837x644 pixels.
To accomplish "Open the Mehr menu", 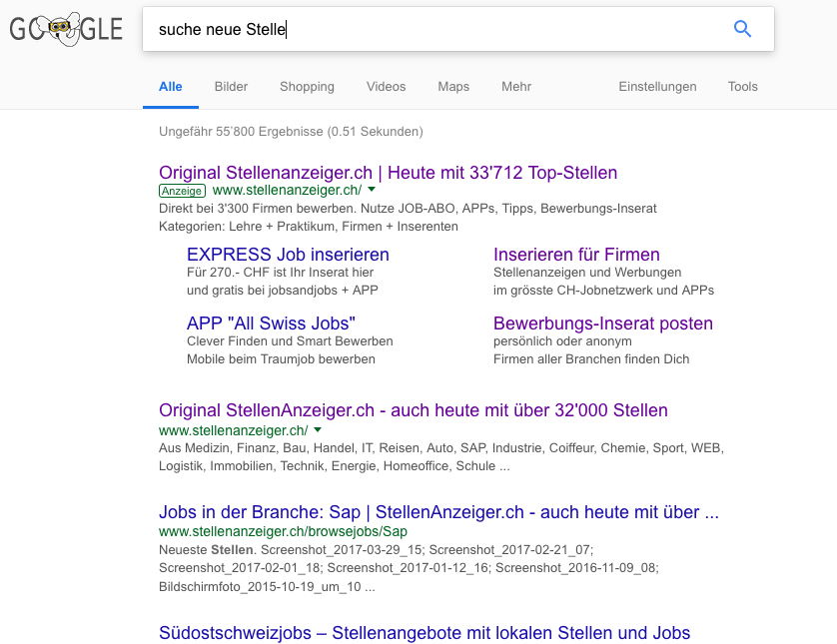I will pos(516,87).
